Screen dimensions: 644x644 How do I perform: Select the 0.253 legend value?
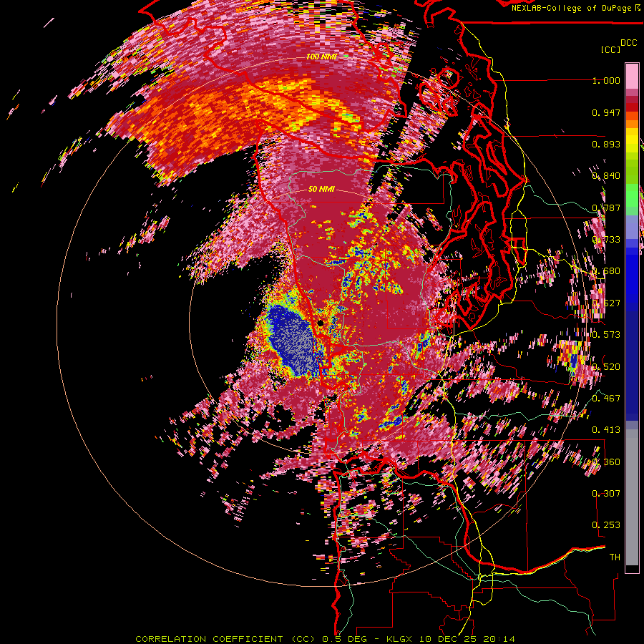pyautogui.click(x=606, y=525)
